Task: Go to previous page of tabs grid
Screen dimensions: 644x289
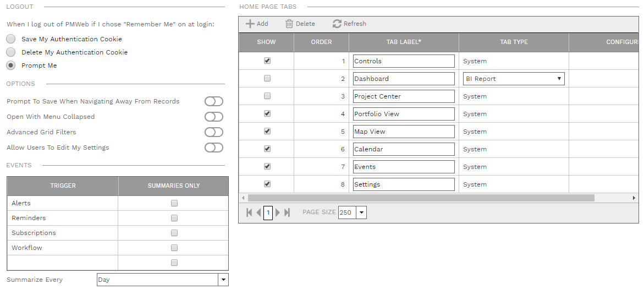Action: pos(258,212)
